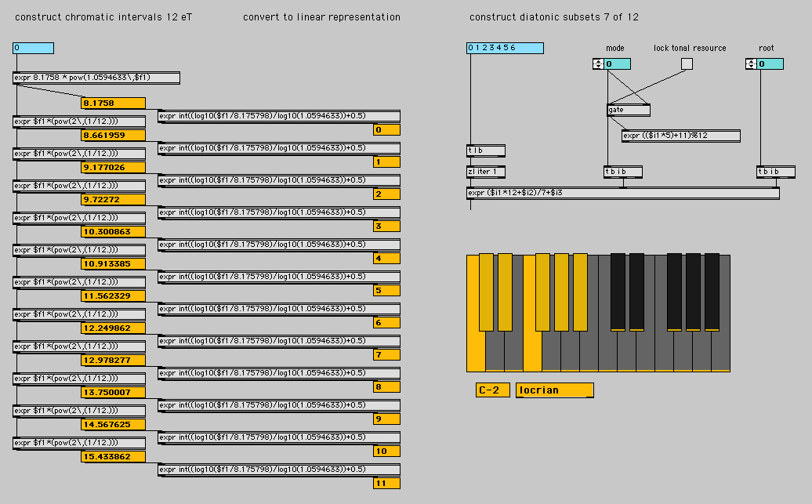Image resolution: width=812 pixels, height=504 pixels.
Task: Select the zl iter 1 object
Action: (486, 172)
